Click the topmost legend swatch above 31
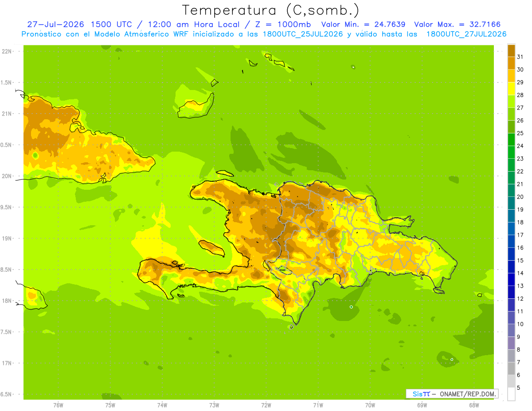Screen dimensions: 532x411 (x=511, y=50)
